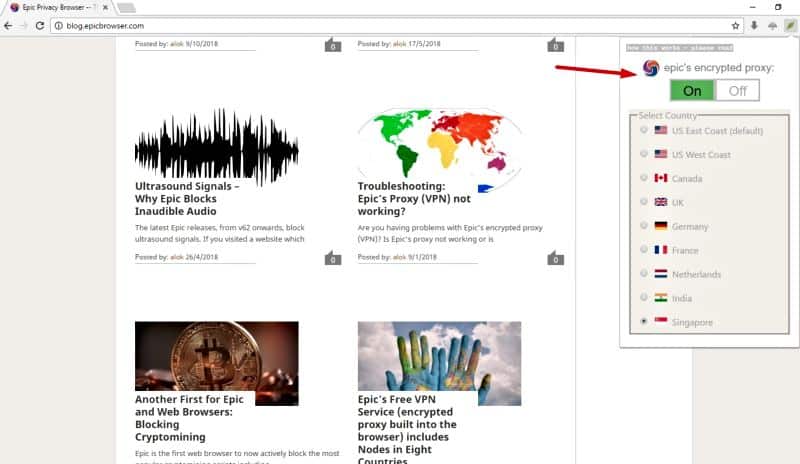Click the US flag beside US East Coast

click(661, 130)
